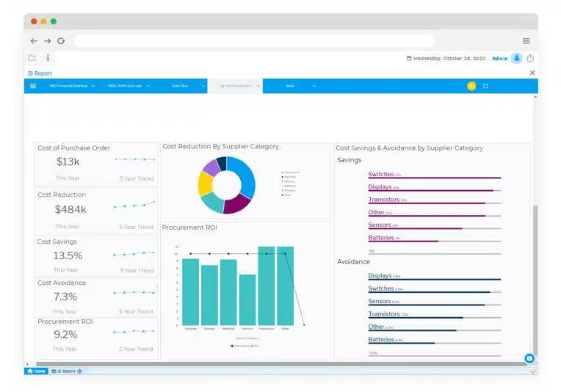Expand the Sales tab chevron
Viewport: 561px width, 392px height.
[x=314, y=86]
